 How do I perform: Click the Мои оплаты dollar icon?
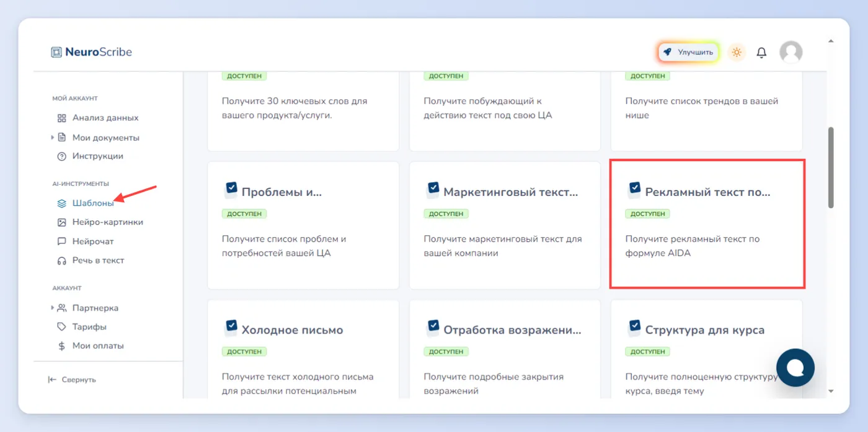click(61, 346)
